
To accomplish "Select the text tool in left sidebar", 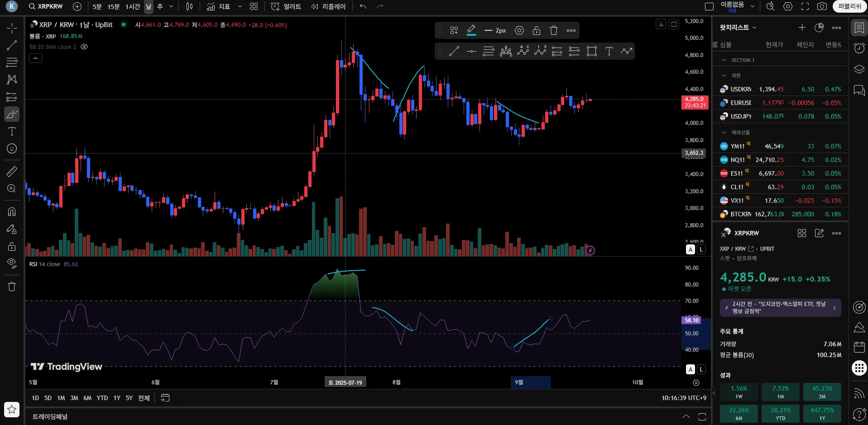I will pos(12,131).
